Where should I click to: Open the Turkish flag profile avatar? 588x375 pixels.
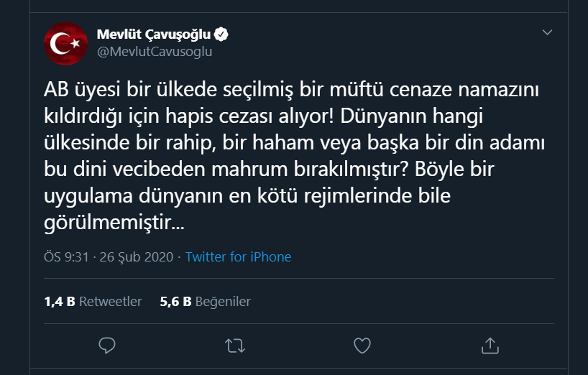pos(66,43)
